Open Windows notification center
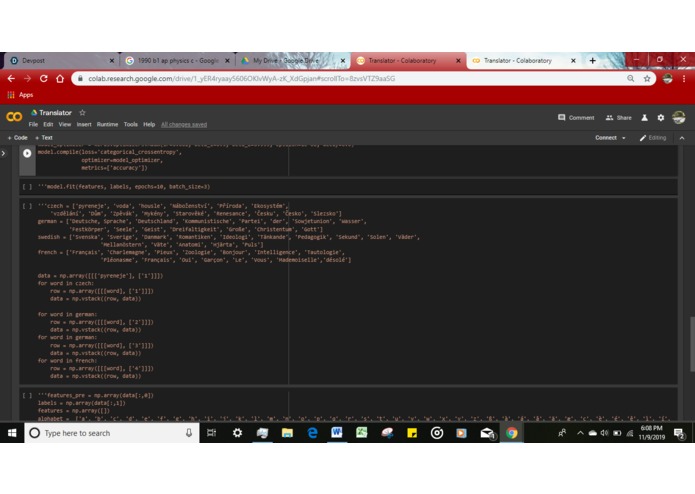This screenshot has height=494, width=695. tap(679, 433)
